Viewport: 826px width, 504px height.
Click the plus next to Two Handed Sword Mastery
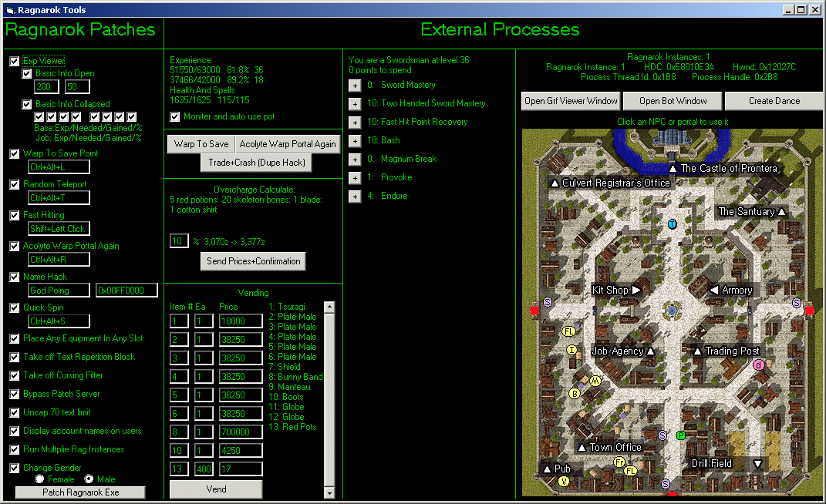(355, 104)
